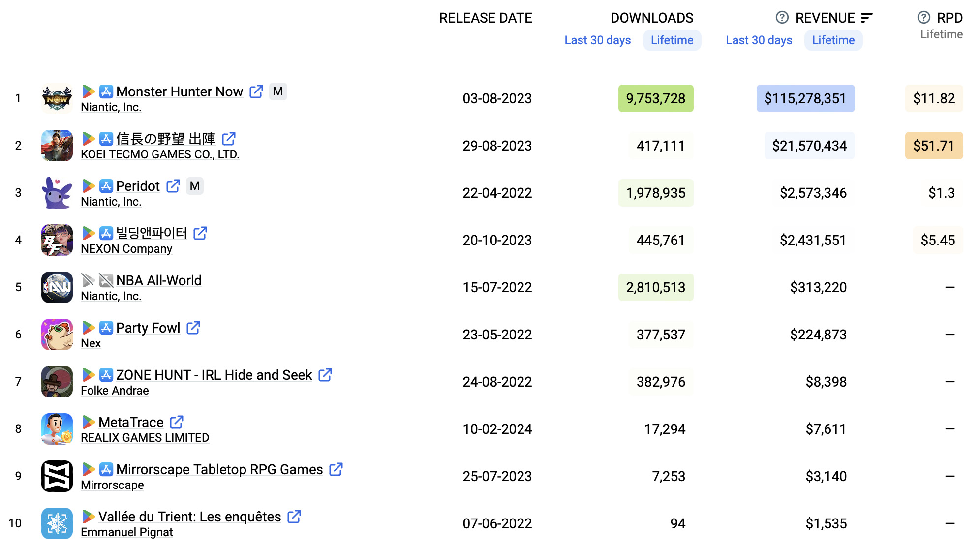980x549 pixels.
Task: Select Revenue Lifetime tab
Action: (833, 40)
